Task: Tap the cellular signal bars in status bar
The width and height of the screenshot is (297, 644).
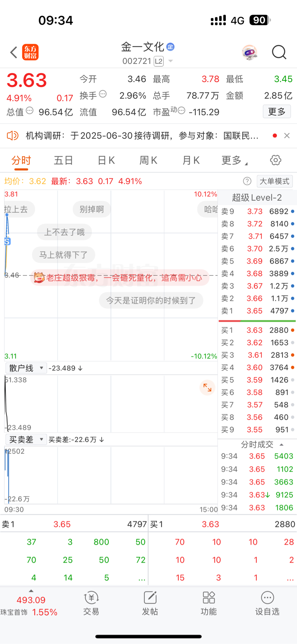Action: tap(218, 20)
